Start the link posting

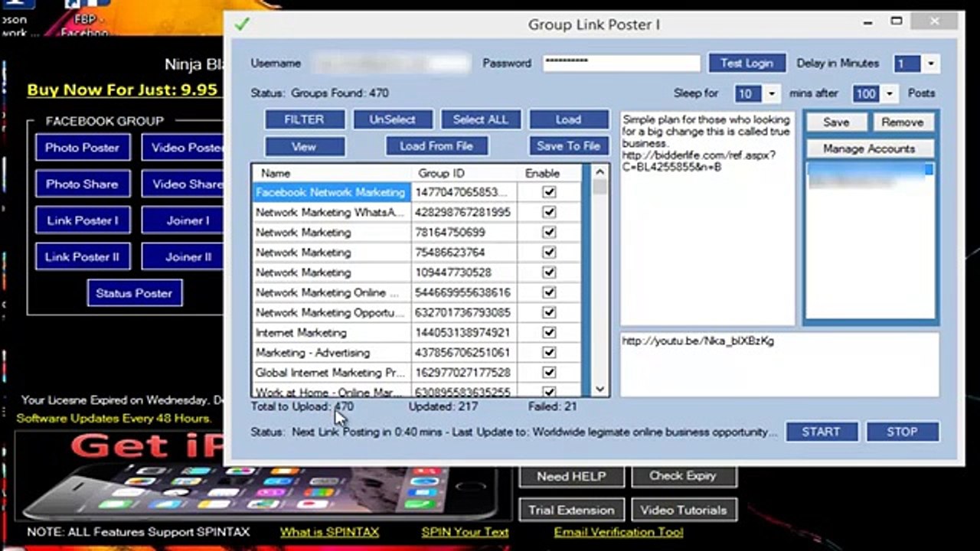821,432
